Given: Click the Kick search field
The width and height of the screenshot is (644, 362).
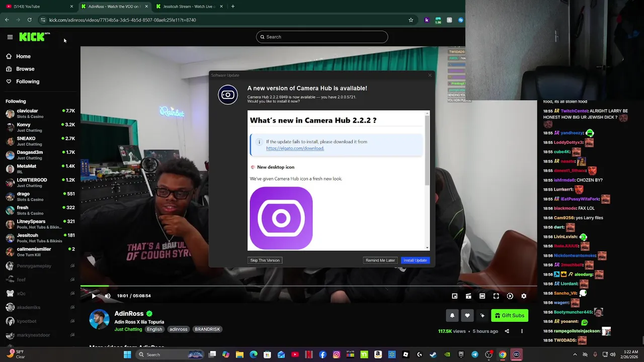Looking at the screenshot, I should [x=322, y=37].
